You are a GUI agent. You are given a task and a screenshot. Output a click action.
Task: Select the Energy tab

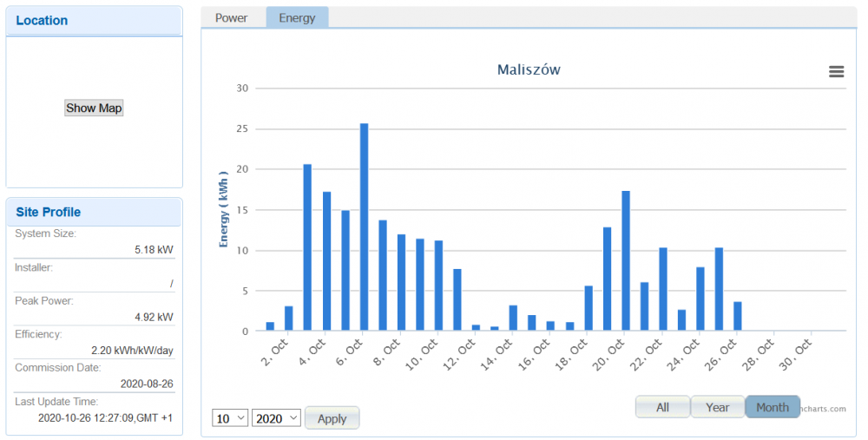pos(297,18)
